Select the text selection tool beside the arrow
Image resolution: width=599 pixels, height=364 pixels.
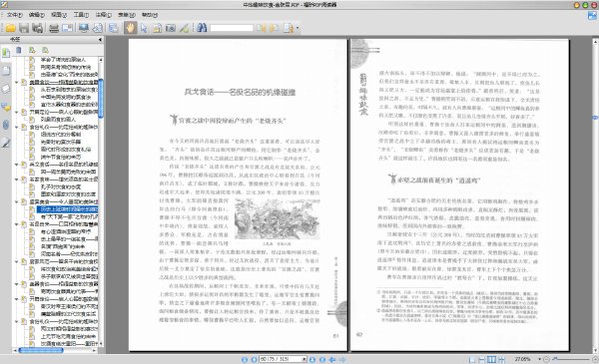click(x=157, y=28)
